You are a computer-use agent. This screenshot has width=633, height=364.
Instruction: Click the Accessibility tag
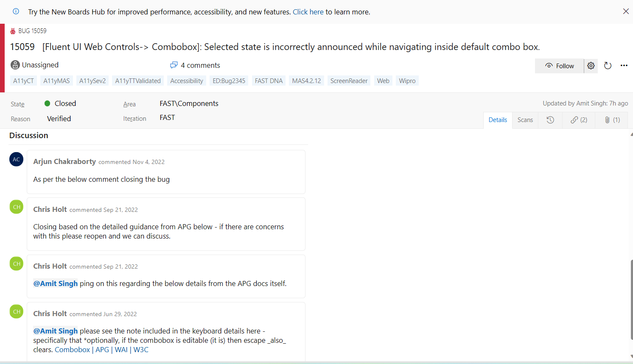pyautogui.click(x=186, y=81)
